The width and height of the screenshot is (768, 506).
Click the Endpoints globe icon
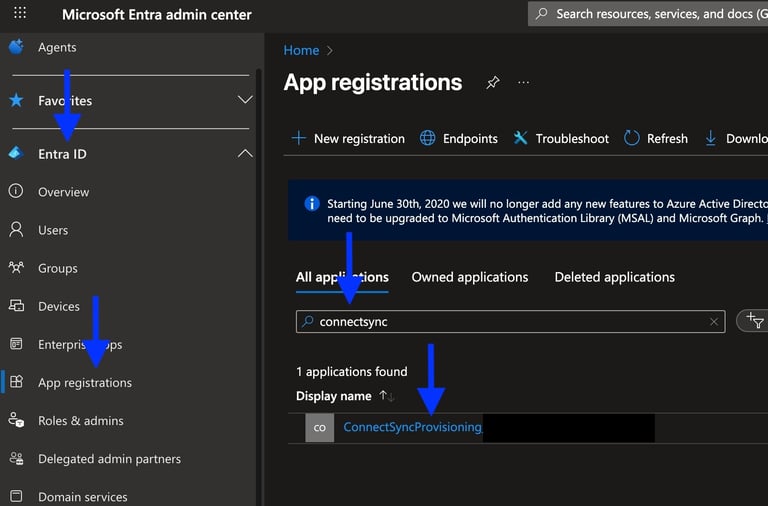[x=428, y=138]
